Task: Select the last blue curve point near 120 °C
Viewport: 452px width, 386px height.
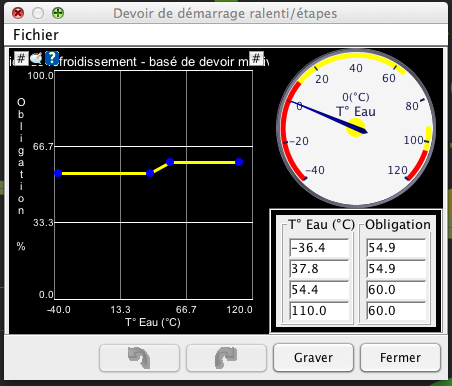Action: [239, 162]
